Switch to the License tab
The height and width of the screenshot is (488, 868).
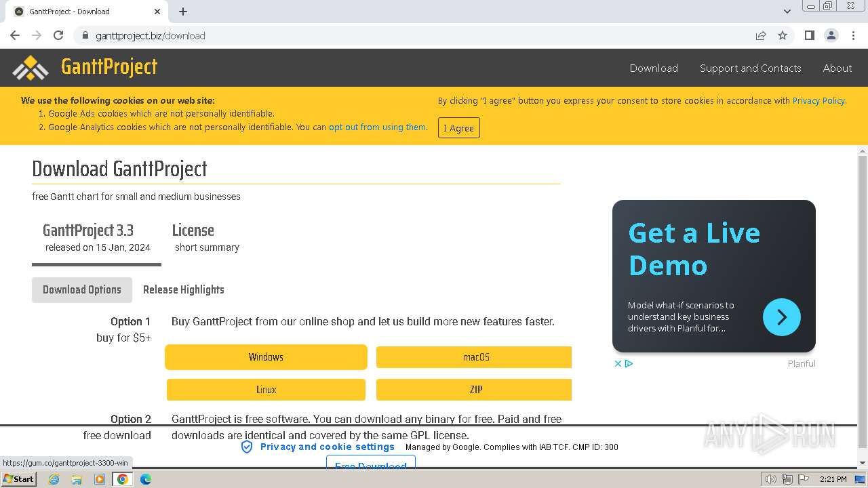pyautogui.click(x=207, y=238)
